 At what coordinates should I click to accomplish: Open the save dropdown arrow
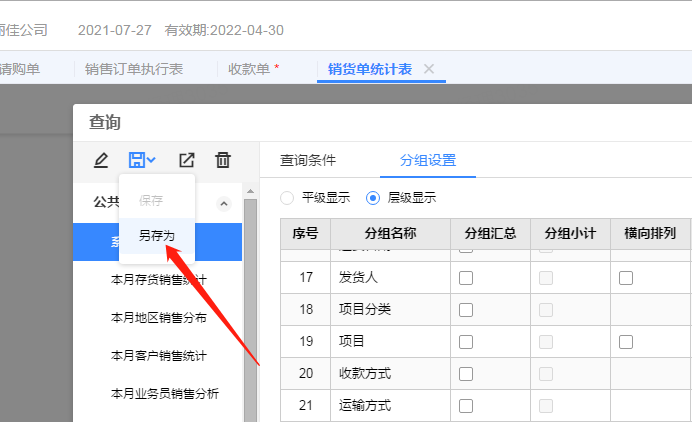pos(151,160)
